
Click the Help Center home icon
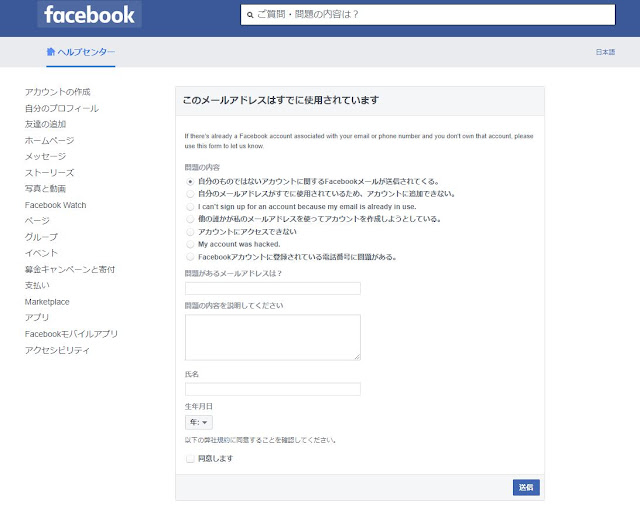[x=51, y=51]
